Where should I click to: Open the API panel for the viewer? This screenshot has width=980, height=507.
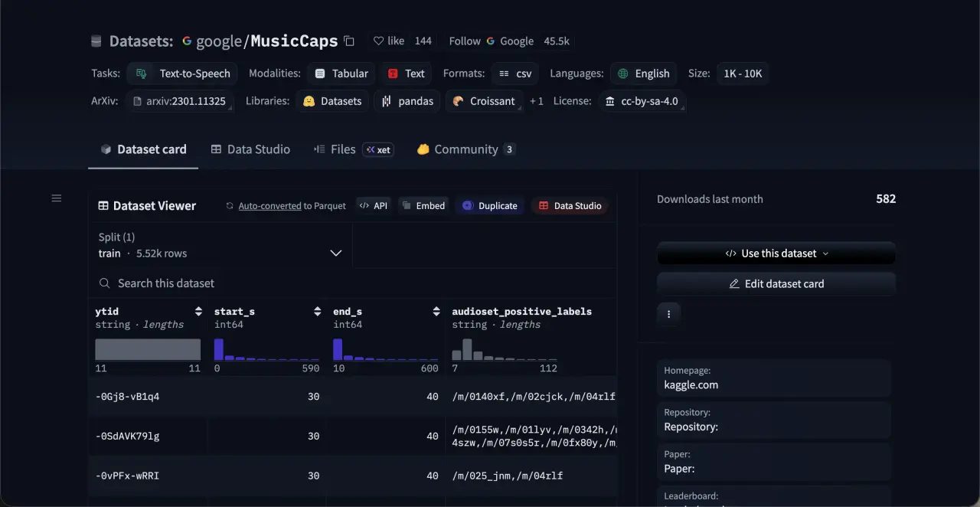tap(374, 206)
